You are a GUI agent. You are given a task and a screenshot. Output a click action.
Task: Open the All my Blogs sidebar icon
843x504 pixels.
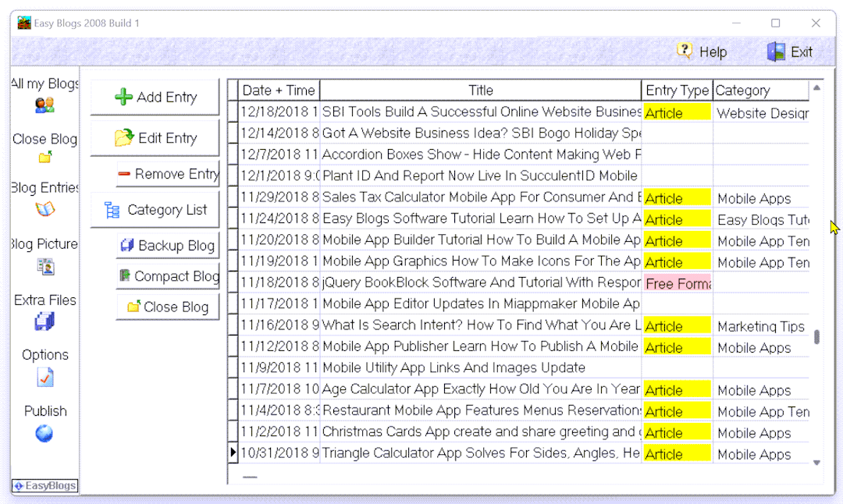coord(44,105)
